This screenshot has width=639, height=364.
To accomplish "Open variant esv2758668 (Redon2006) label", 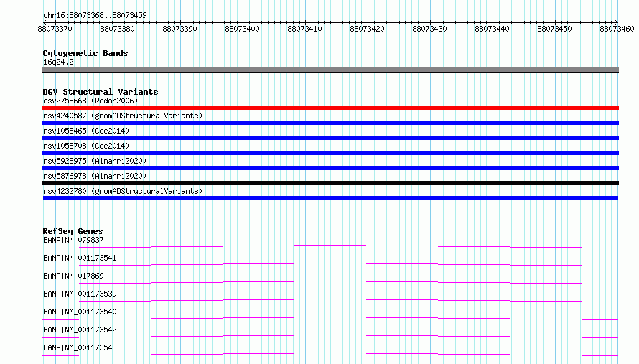I will coord(90,101).
